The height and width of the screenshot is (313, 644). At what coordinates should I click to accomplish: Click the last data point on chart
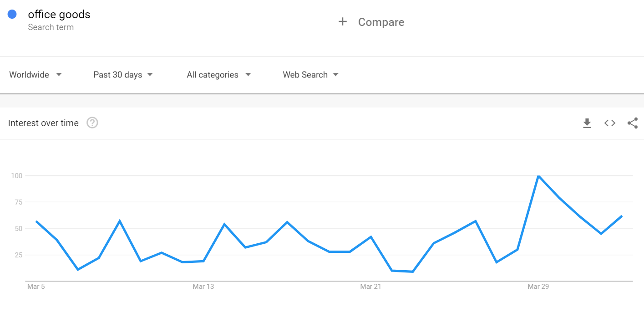coord(622,216)
